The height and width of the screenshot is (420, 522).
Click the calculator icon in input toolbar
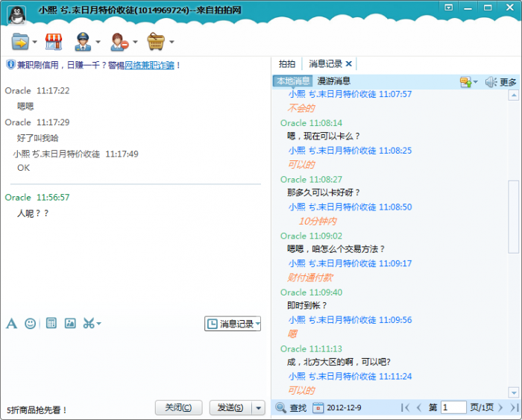point(51,323)
